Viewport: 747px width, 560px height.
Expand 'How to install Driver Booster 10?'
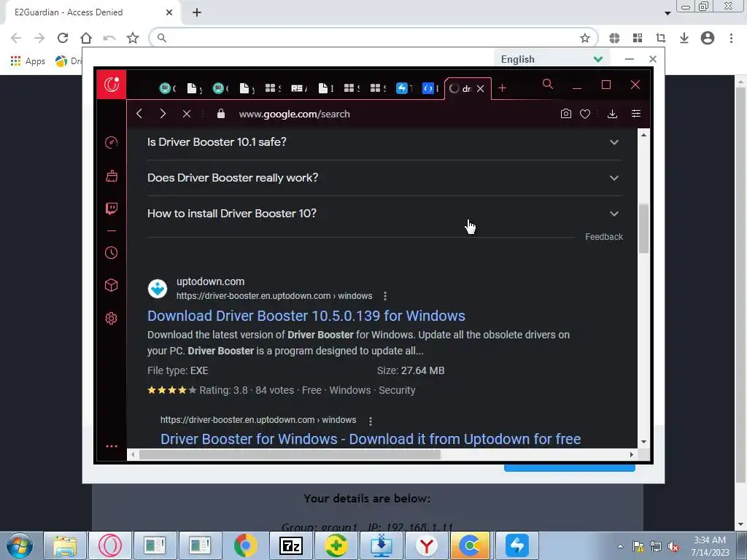point(385,214)
